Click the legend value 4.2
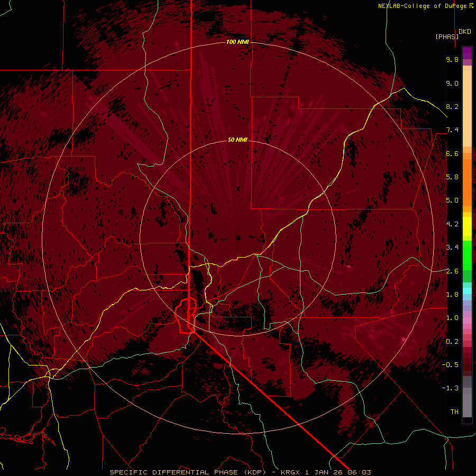 coord(452,224)
